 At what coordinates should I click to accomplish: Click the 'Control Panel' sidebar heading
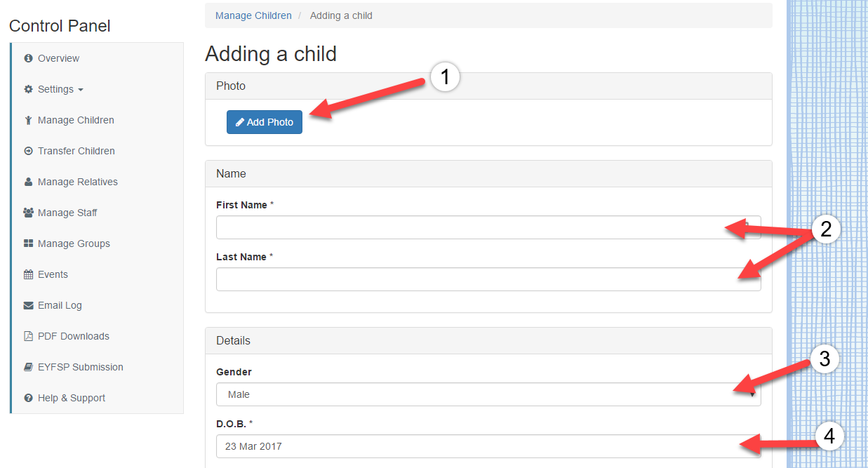point(60,26)
